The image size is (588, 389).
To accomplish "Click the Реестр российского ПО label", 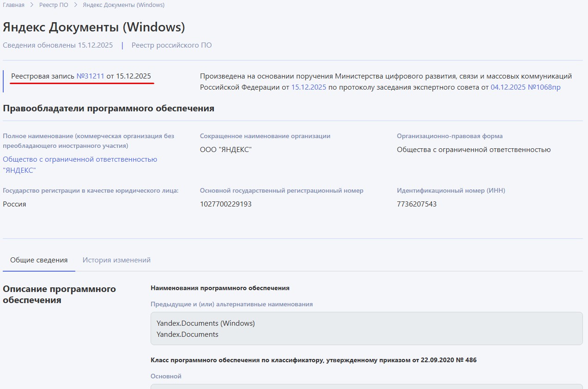I will [171, 45].
